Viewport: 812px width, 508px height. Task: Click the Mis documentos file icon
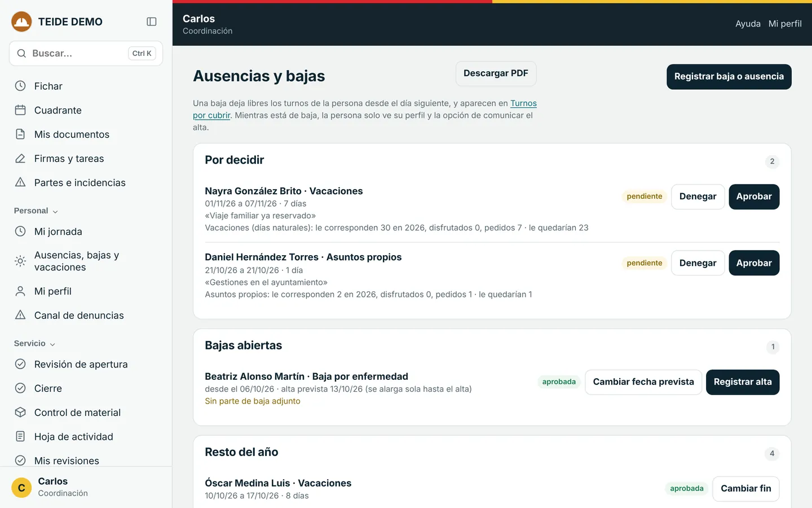coord(20,134)
